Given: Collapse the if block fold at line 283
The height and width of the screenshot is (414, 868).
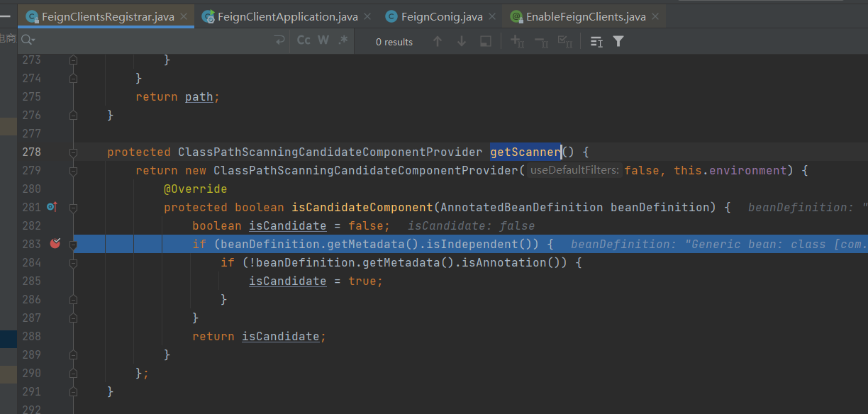Looking at the screenshot, I should pyautogui.click(x=73, y=244).
